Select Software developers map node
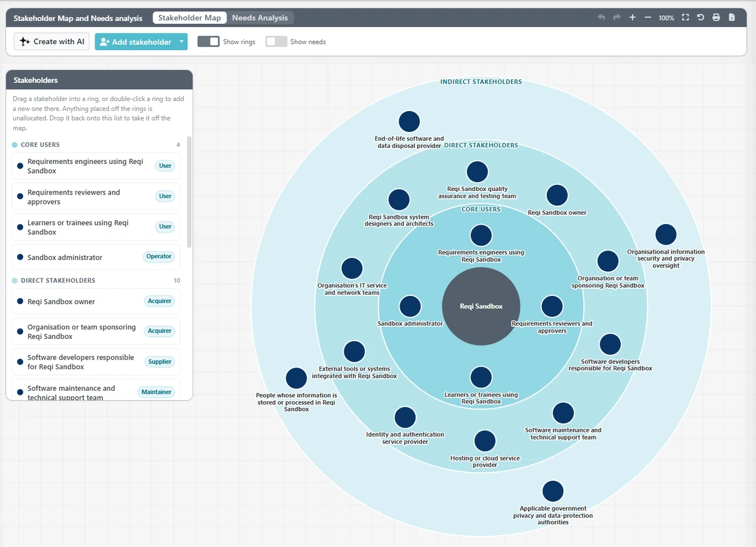Screen dimensions: 756x547 click(611, 344)
